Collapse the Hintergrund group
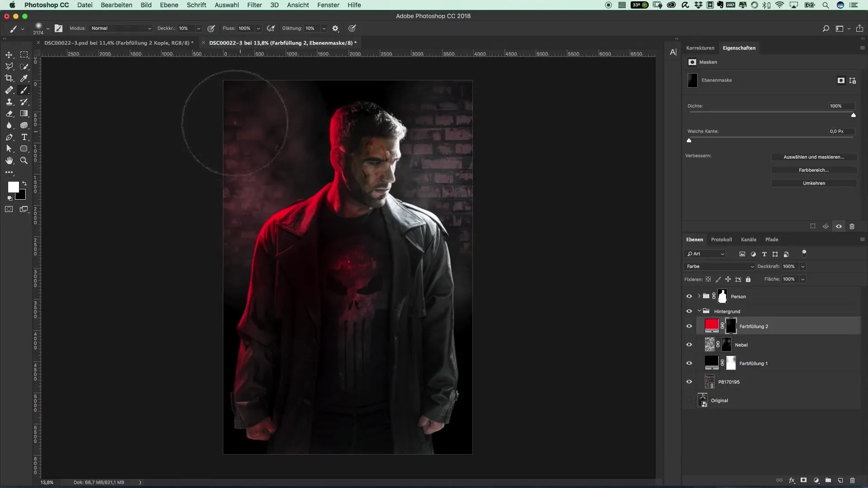Viewport: 868px width, 488px height. click(x=699, y=311)
